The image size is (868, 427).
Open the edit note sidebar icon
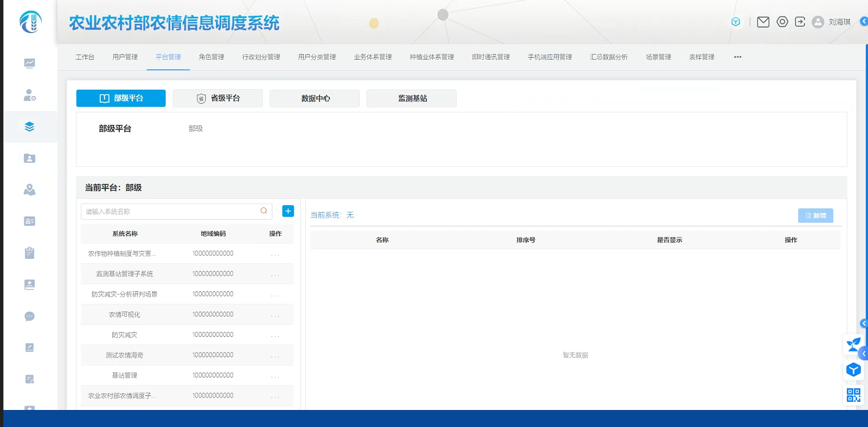(30, 348)
